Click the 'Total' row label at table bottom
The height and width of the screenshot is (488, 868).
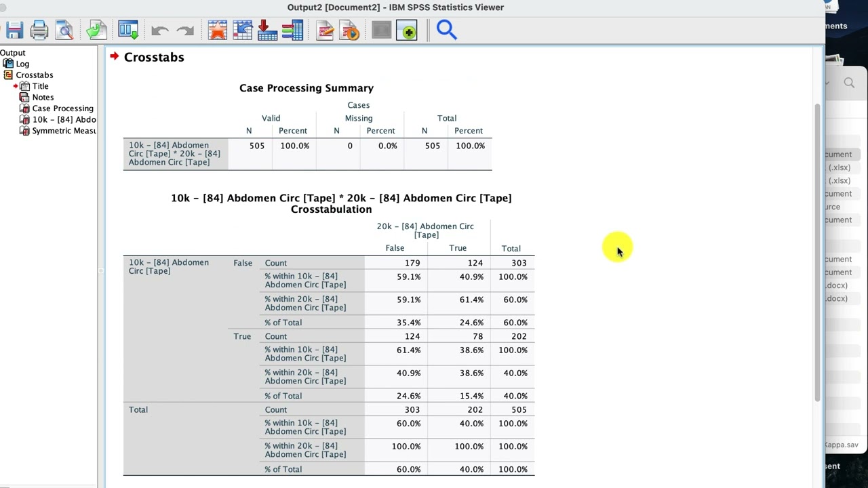[x=138, y=409]
